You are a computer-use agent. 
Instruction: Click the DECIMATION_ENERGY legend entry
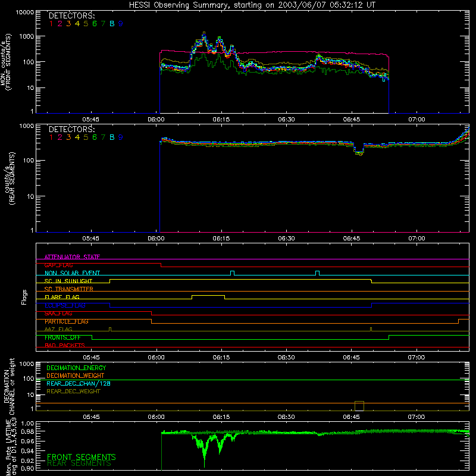click(x=76, y=368)
